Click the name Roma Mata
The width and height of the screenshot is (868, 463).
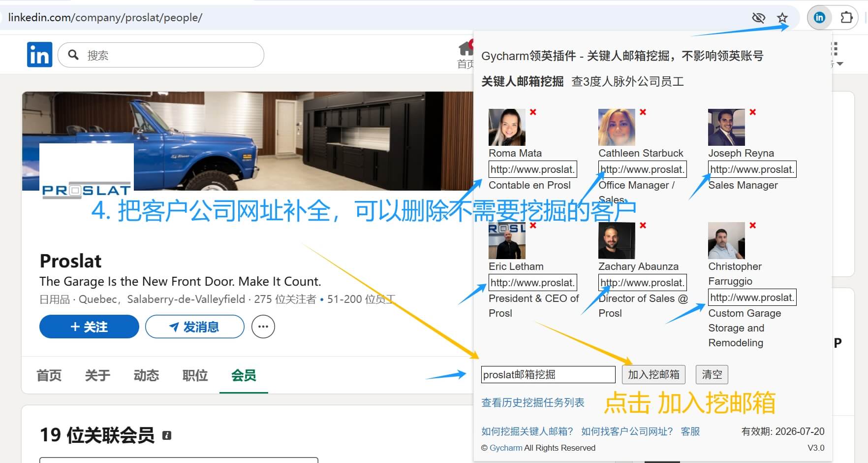point(515,153)
